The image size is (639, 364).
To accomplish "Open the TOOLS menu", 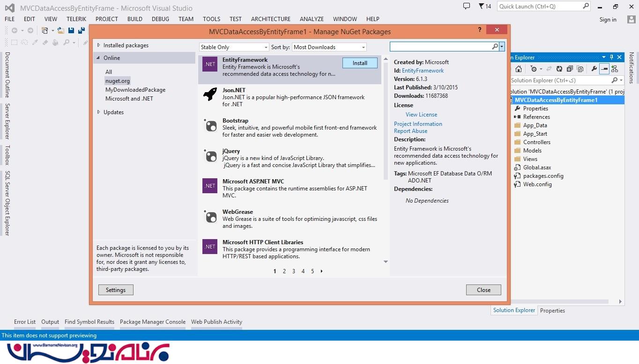I will point(211,19).
